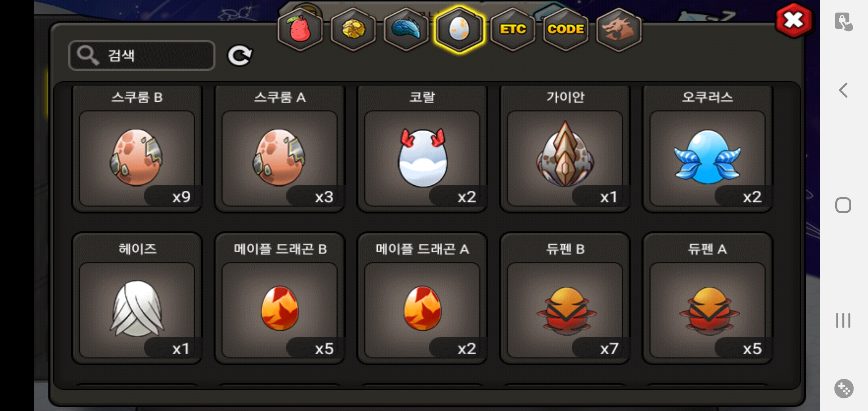
Task: Open the fruit food category tab
Action: point(300,29)
